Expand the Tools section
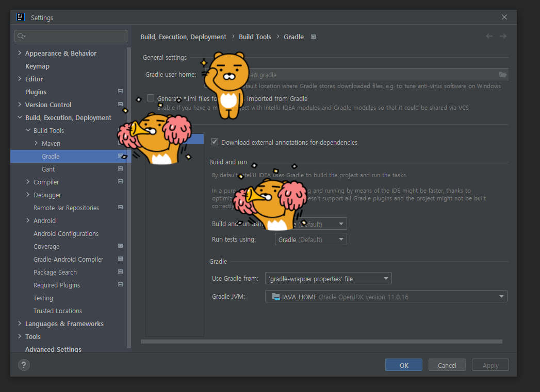Image resolution: width=540 pixels, height=392 pixels. 20,336
